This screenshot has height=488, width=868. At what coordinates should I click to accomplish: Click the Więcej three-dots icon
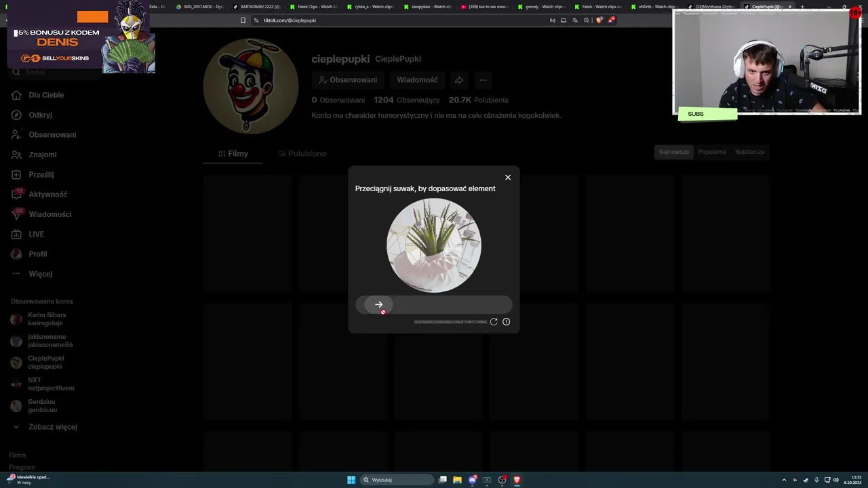pos(16,274)
